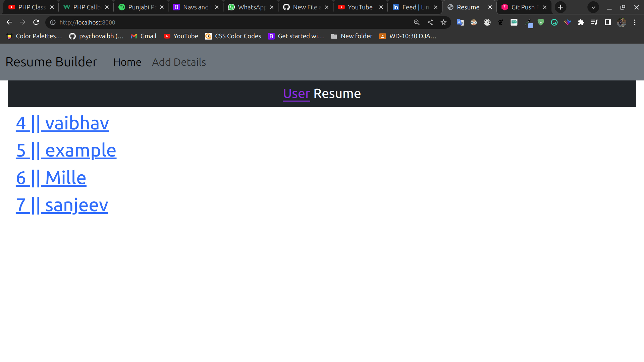Open the YouTube playlist queue extension
Image resolution: width=644 pixels, height=362 pixels.
(x=595, y=22)
